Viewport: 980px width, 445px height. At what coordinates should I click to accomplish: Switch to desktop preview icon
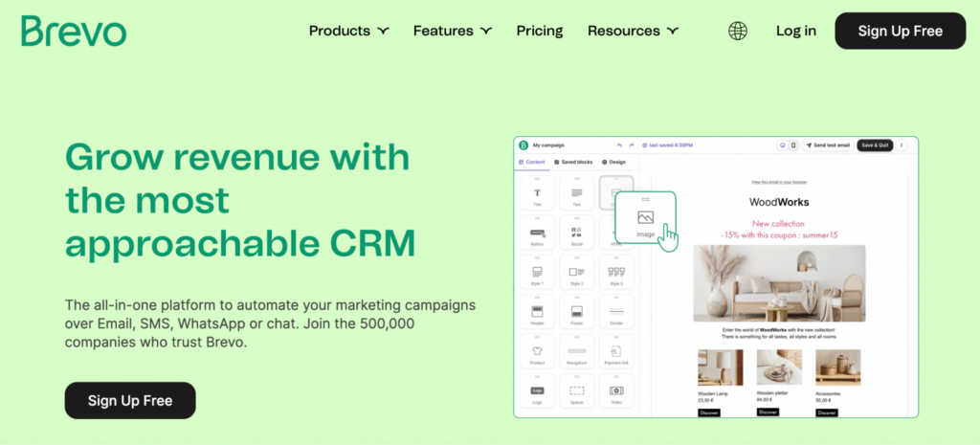782,145
